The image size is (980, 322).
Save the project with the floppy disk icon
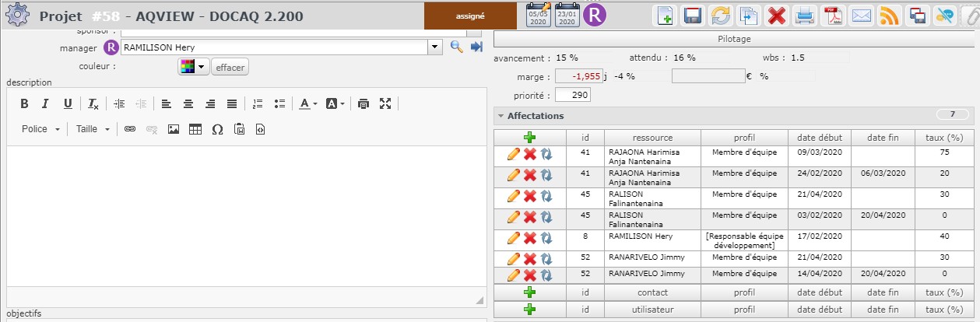(x=693, y=15)
